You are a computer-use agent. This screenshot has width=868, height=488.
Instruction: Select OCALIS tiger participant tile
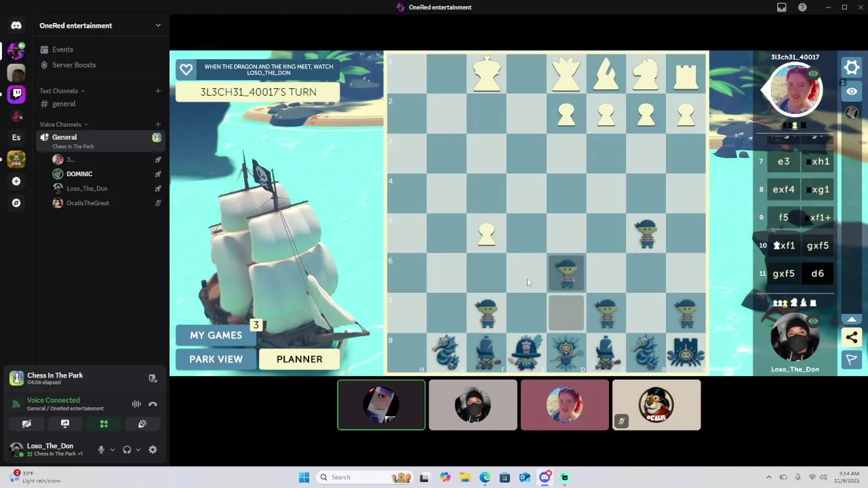click(x=656, y=405)
